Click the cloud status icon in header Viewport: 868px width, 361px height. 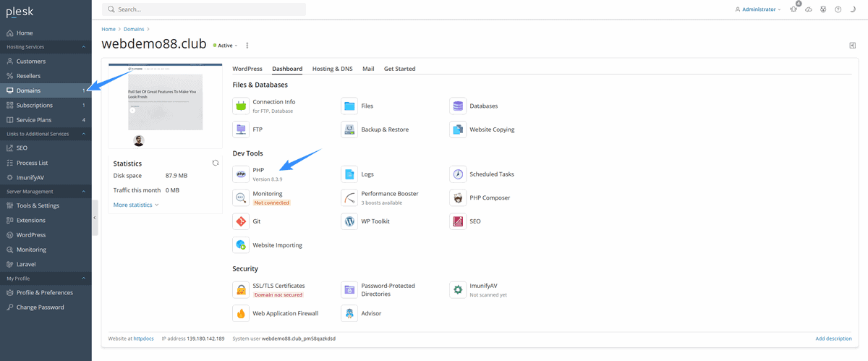tap(809, 9)
